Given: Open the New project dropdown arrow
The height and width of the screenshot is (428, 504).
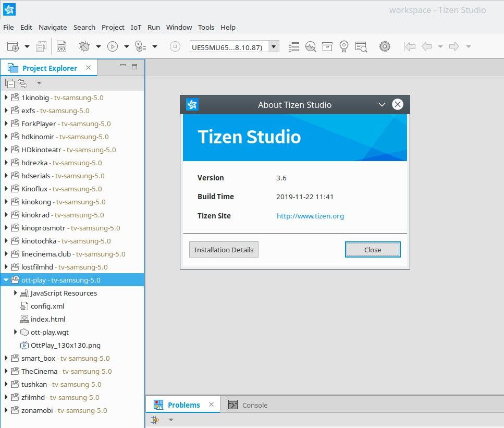Looking at the screenshot, I should coord(27,46).
